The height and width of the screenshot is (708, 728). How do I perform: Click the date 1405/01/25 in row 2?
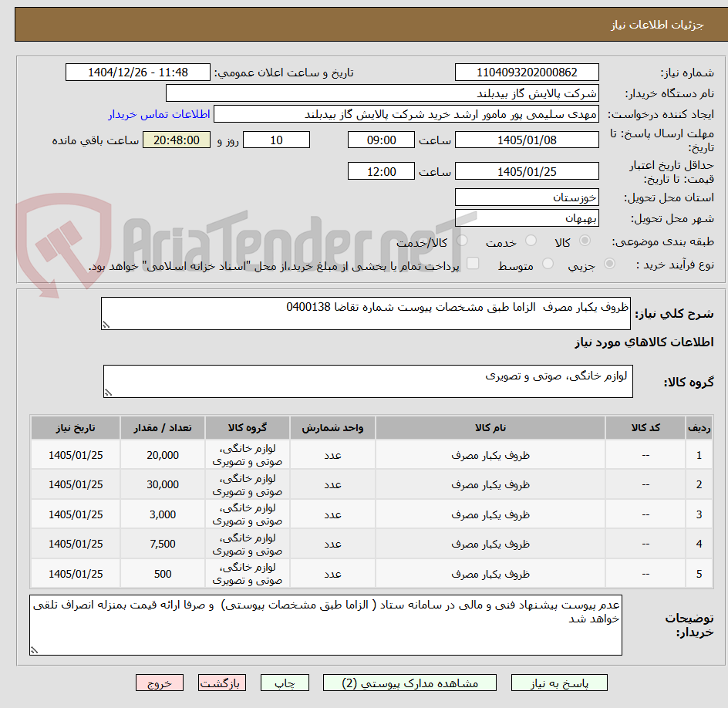point(76,484)
